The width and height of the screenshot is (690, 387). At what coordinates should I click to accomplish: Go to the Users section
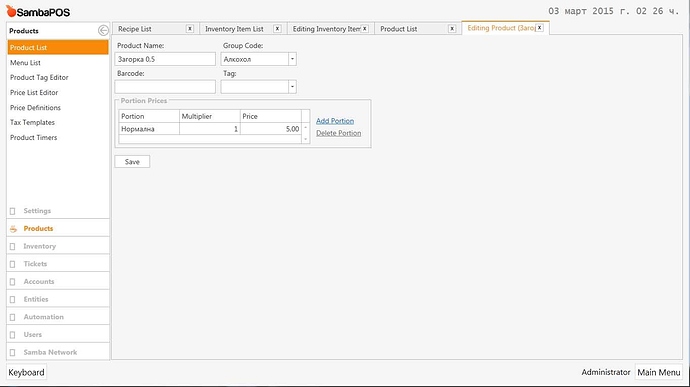tap(58, 335)
